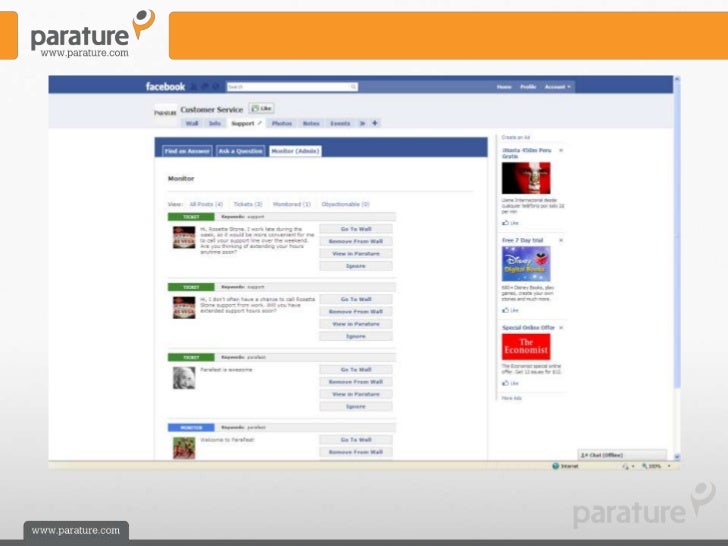This screenshot has width=728, height=546.
Task: Switch to the Info tab
Action: coord(214,124)
